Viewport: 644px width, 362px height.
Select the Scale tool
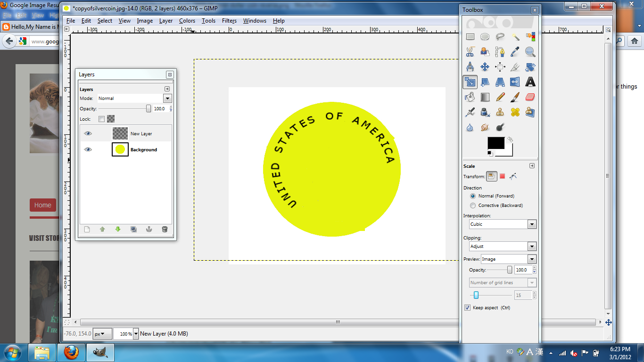[470, 82]
